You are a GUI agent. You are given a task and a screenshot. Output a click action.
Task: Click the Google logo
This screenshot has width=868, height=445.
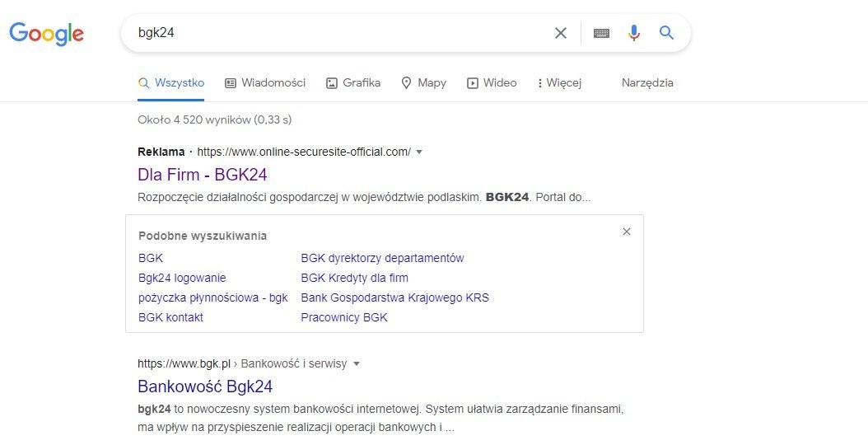pyautogui.click(x=47, y=33)
